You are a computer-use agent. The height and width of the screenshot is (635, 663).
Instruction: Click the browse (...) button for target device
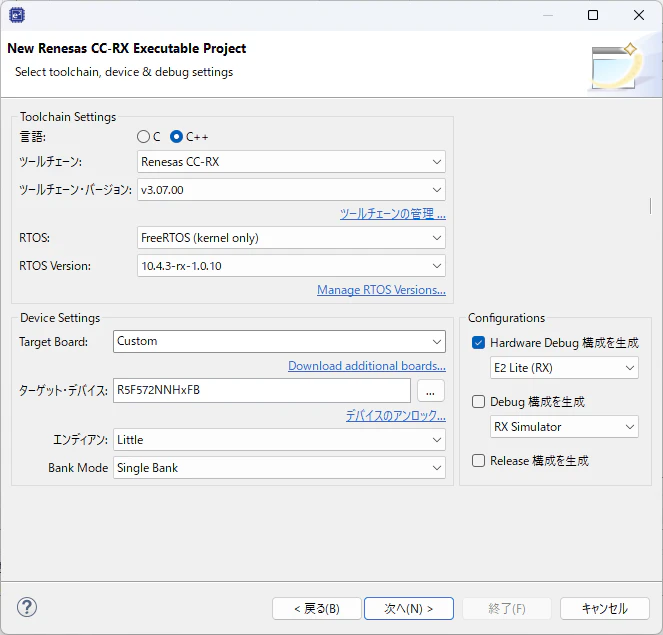430,390
